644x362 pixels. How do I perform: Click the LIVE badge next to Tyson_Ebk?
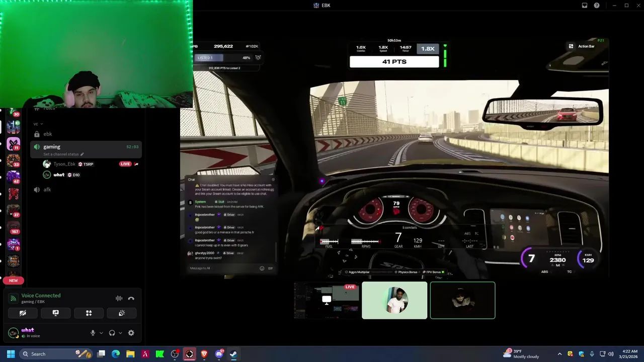125,164
